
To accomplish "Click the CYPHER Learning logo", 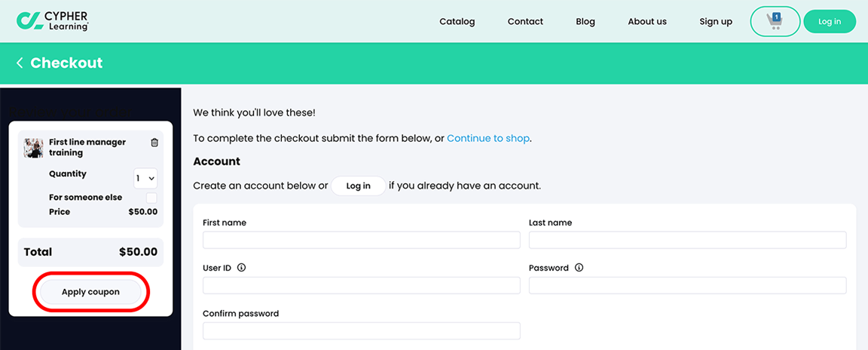I will tap(53, 20).
